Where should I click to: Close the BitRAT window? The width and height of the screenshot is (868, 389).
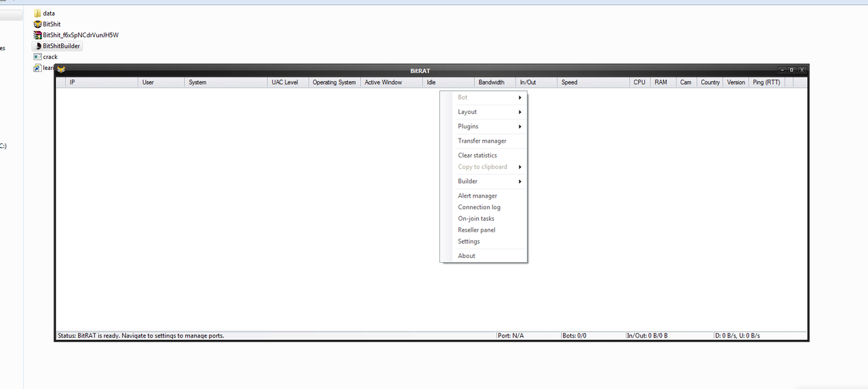tap(802, 70)
